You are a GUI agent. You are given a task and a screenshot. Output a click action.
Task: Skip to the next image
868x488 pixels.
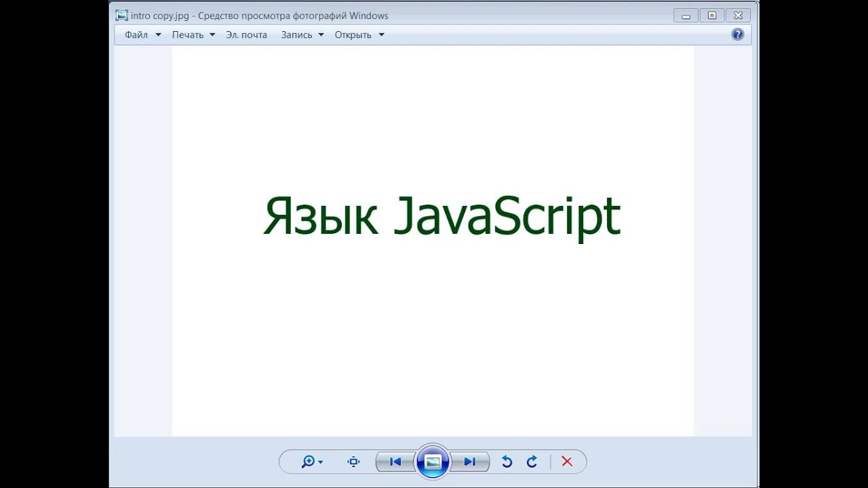pyautogui.click(x=469, y=462)
